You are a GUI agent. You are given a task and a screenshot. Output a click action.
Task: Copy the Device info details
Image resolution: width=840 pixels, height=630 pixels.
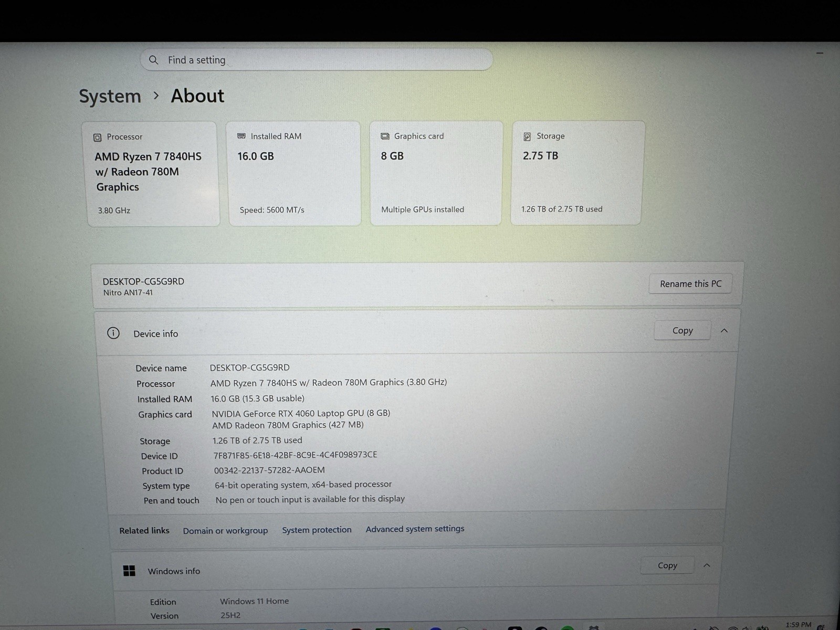[x=682, y=330]
